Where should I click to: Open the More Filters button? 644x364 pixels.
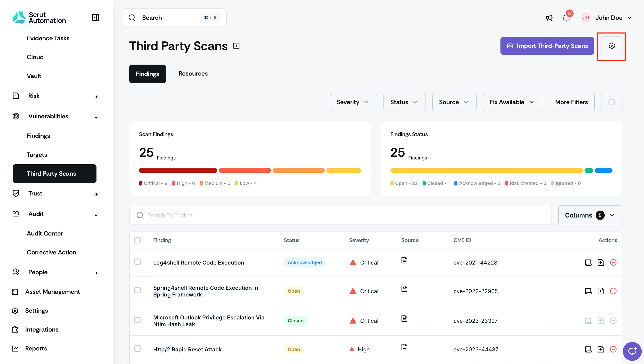(x=571, y=102)
